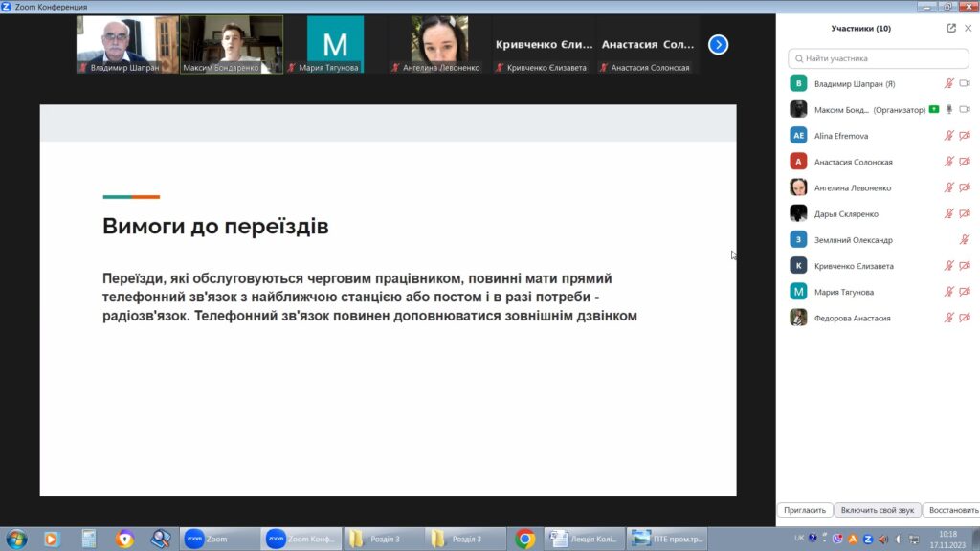Click Включить свой звук button
The height and width of the screenshot is (551, 980).
point(877,510)
